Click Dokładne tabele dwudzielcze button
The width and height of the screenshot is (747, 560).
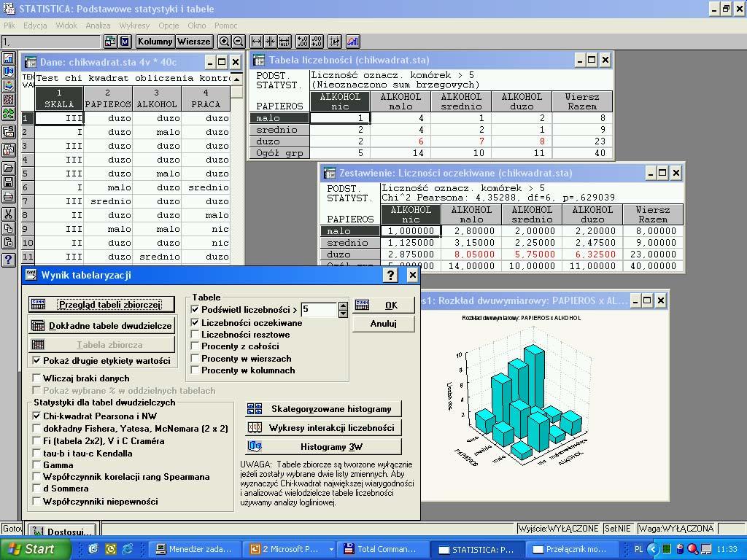click(101, 326)
